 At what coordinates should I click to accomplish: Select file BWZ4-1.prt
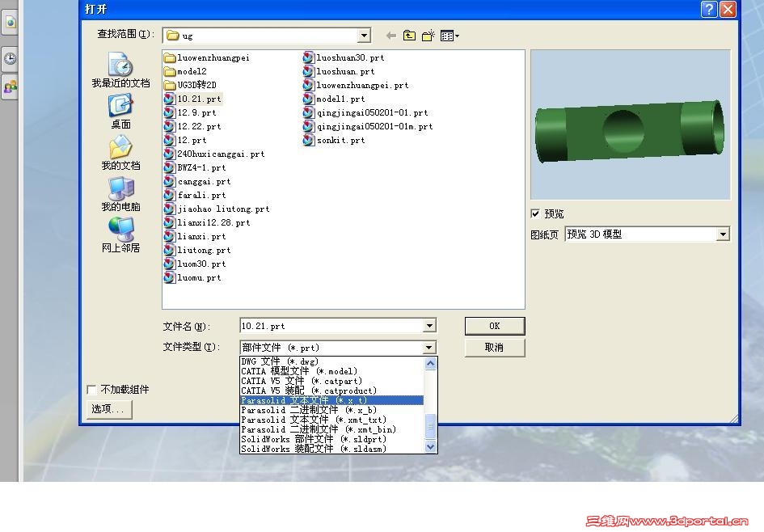pyautogui.click(x=196, y=167)
